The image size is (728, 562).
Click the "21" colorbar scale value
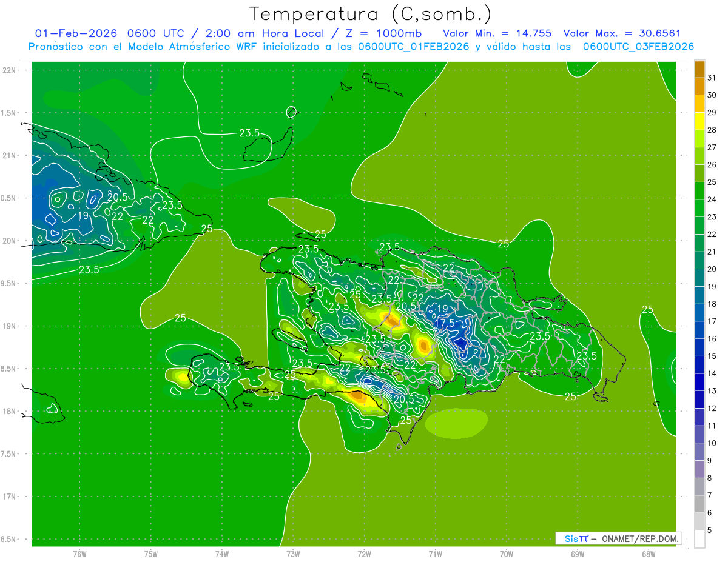pos(712,252)
